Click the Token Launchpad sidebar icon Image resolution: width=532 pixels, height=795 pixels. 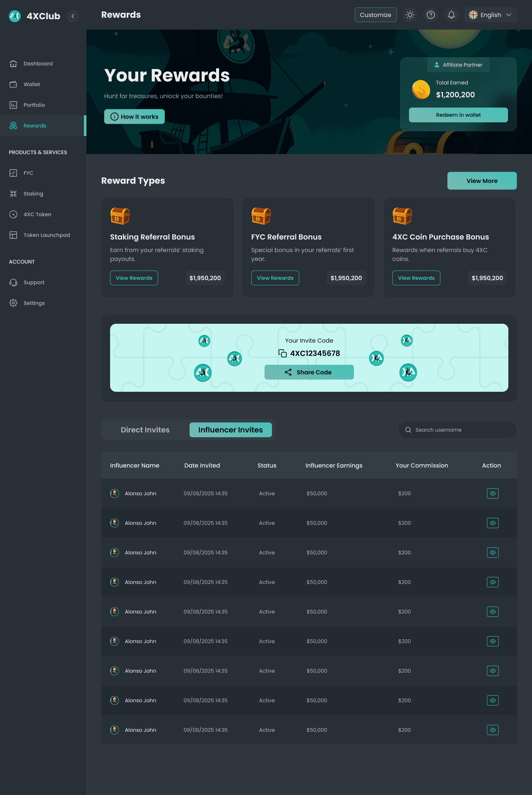pyautogui.click(x=13, y=235)
